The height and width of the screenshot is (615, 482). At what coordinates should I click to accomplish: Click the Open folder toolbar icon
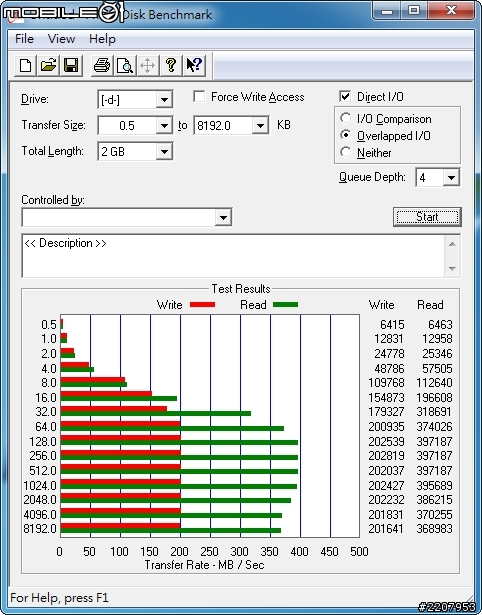click(x=48, y=65)
